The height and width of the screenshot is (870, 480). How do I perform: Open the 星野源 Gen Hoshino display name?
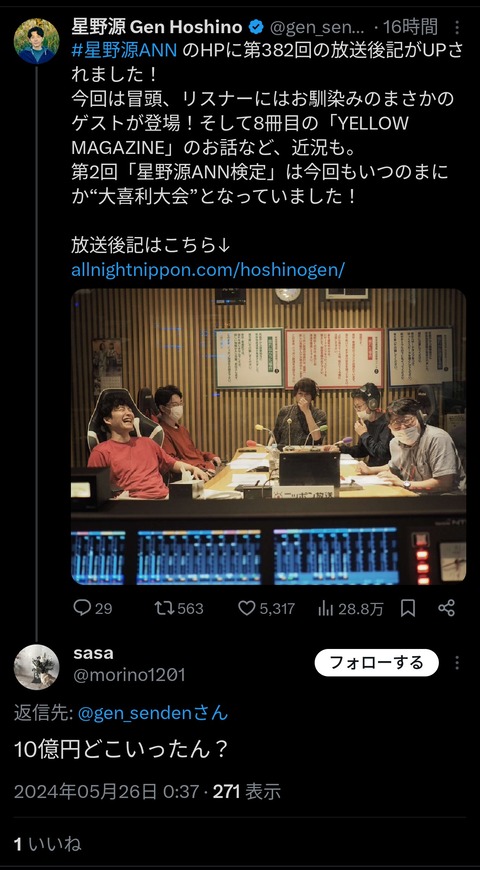[x=157, y=27]
